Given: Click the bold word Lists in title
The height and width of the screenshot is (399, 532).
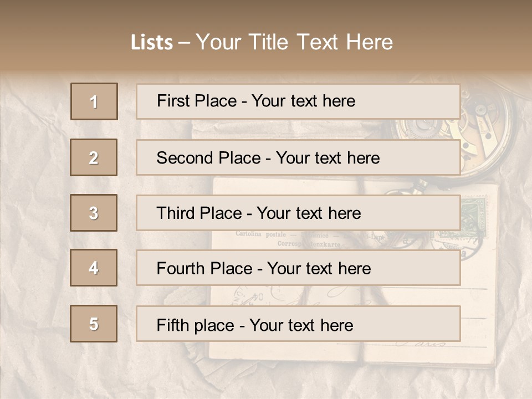Looking at the screenshot, I should 152,43.
